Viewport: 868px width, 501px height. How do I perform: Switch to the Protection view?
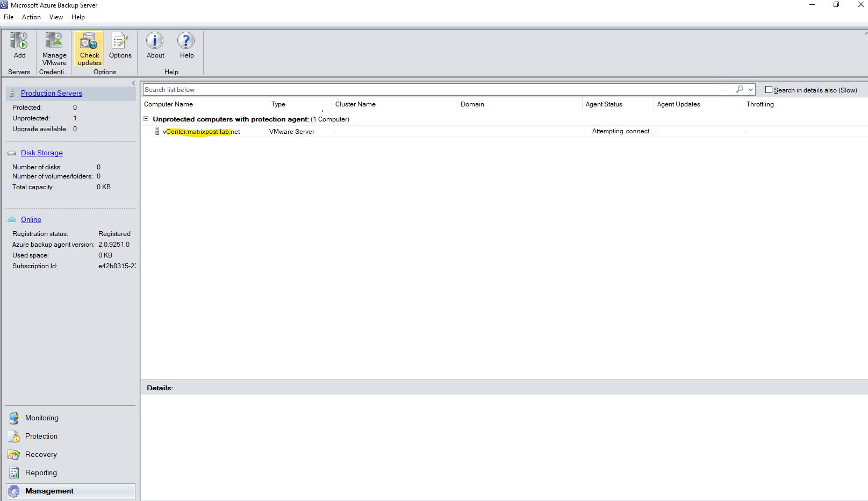41,436
